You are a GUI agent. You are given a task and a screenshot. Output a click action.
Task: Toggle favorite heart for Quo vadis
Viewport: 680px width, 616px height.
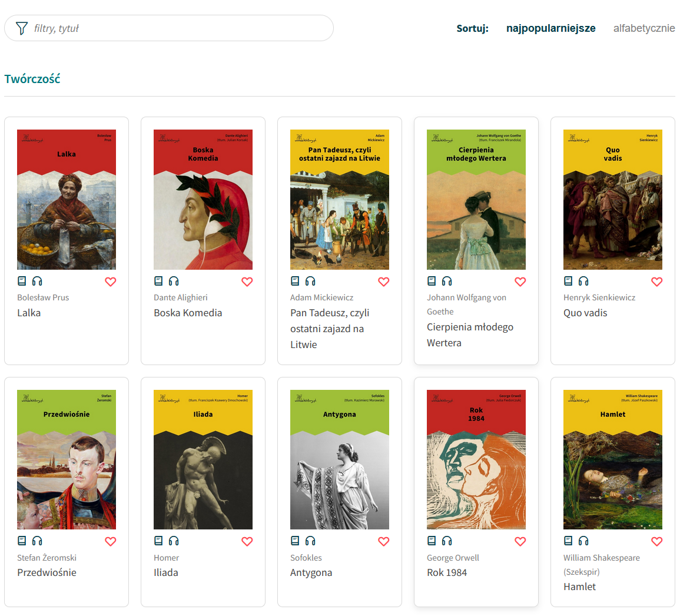pyautogui.click(x=657, y=281)
